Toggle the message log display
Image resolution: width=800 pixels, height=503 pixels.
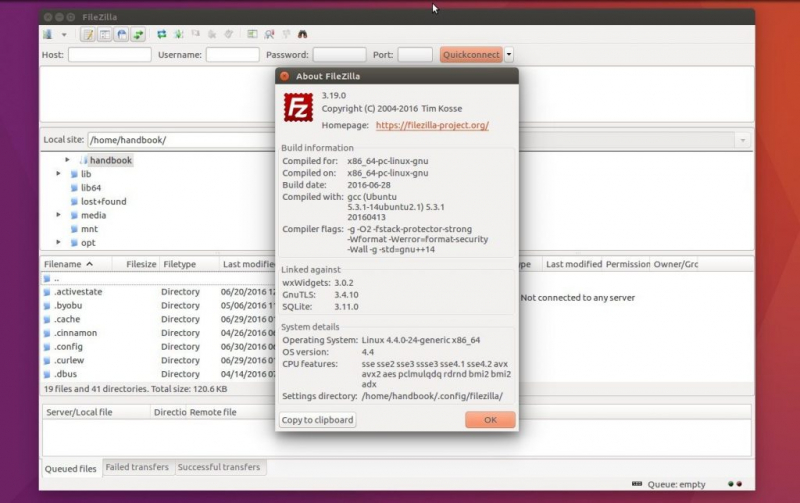point(88,35)
